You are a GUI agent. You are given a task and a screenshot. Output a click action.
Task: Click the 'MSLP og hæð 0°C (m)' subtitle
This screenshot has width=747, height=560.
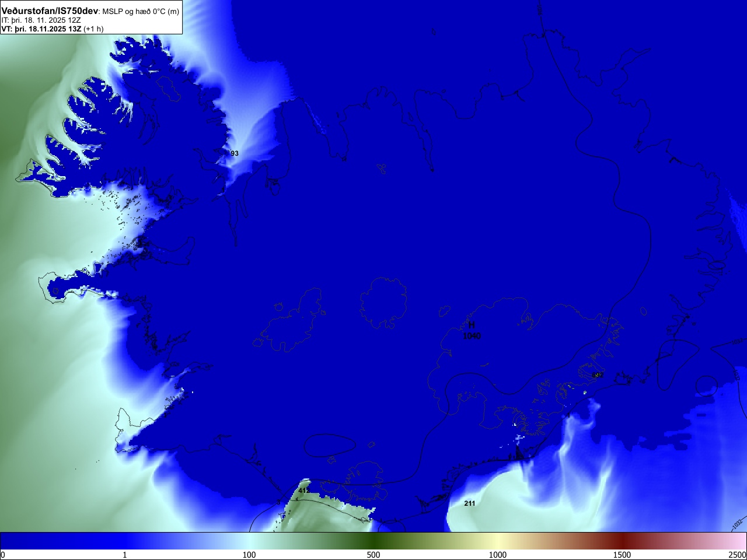(141, 12)
